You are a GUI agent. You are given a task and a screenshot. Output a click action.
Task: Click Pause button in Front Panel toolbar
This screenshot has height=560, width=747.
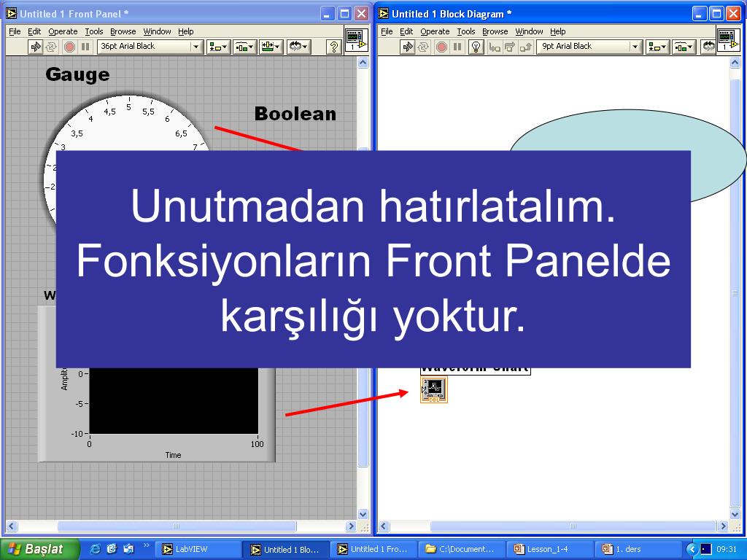(x=85, y=47)
